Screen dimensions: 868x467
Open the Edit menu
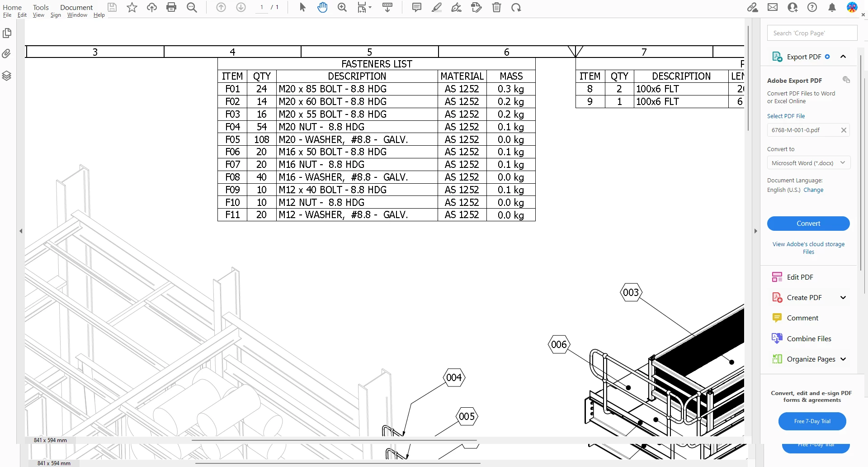(x=22, y=15)
